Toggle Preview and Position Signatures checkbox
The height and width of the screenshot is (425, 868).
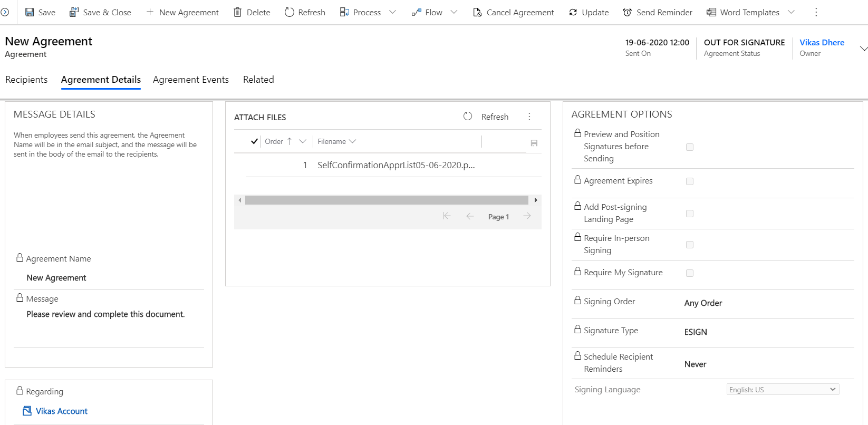pyautogui.click(x=690, y=147)
